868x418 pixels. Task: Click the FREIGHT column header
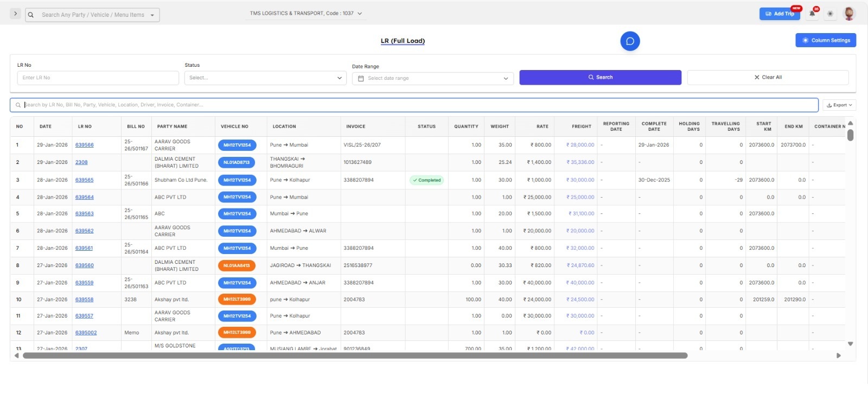581,126
